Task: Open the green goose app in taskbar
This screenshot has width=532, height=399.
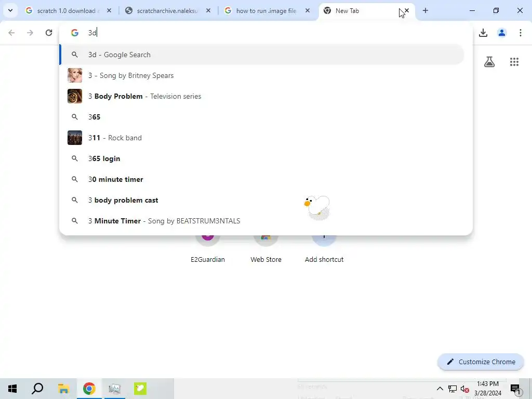Action: coord(140,389)
